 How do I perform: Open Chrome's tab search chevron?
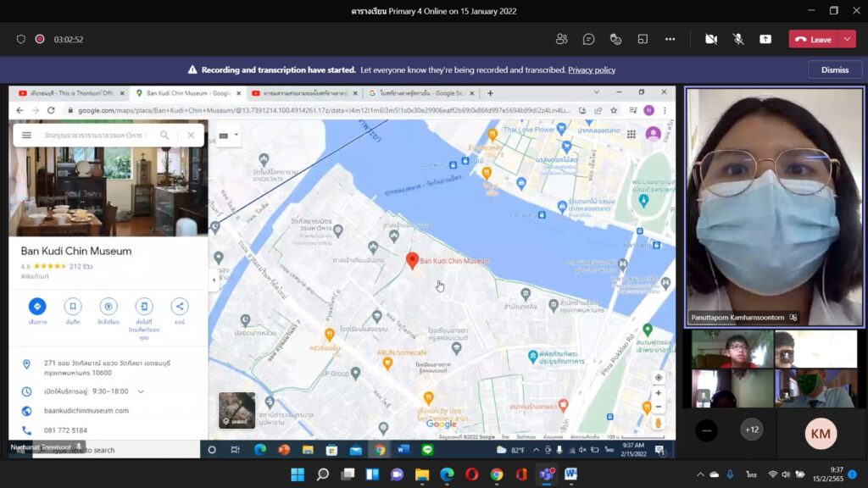pyautogui.click(x=596, y=92)
